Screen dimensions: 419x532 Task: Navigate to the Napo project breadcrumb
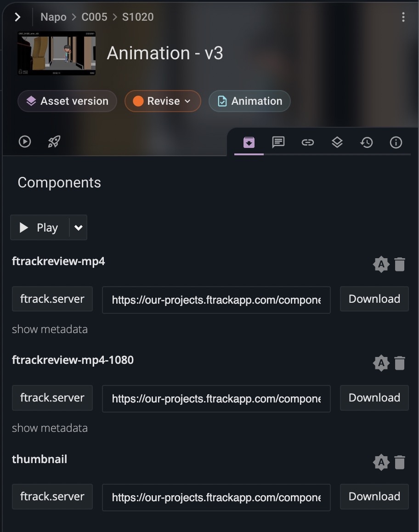coord(53,17)
